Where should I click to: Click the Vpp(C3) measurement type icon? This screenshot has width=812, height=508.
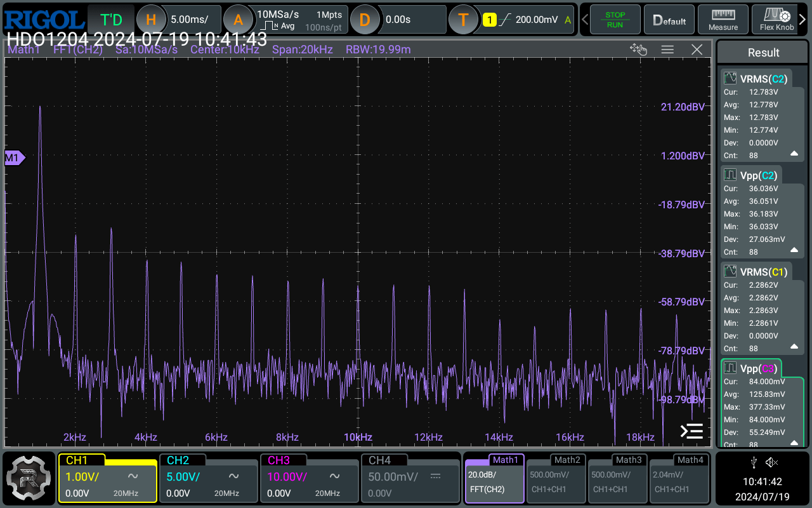coord(730,368)
